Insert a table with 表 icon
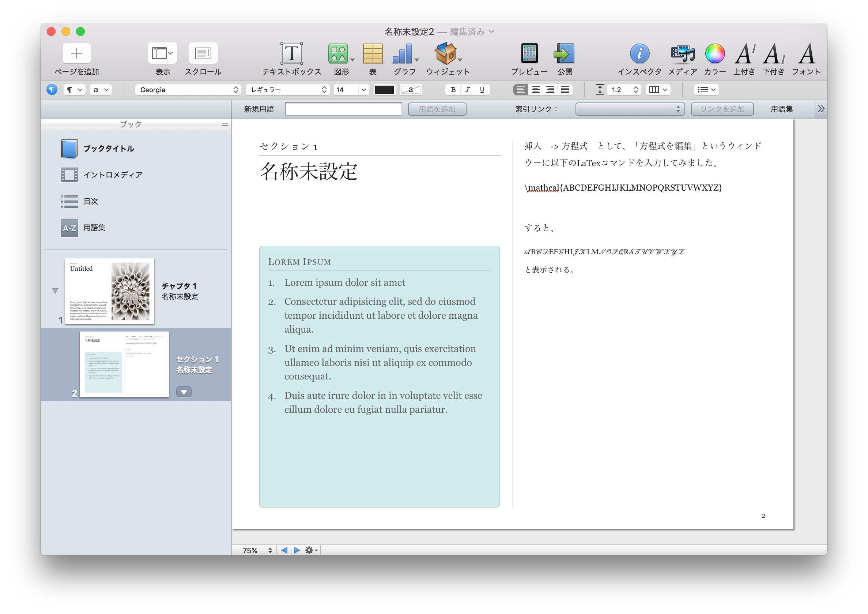This screenshot has height=614, width=868. click(x=372, y=53)
